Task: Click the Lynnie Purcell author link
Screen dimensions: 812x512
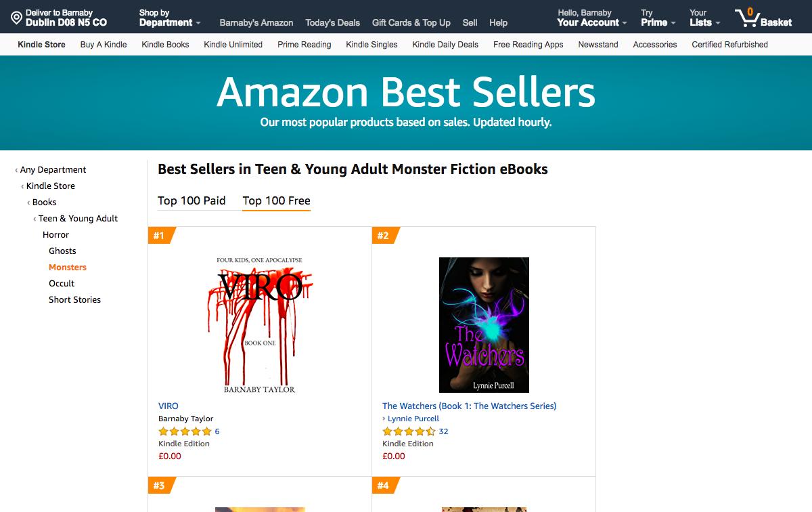Action: [x=413, y=419]
